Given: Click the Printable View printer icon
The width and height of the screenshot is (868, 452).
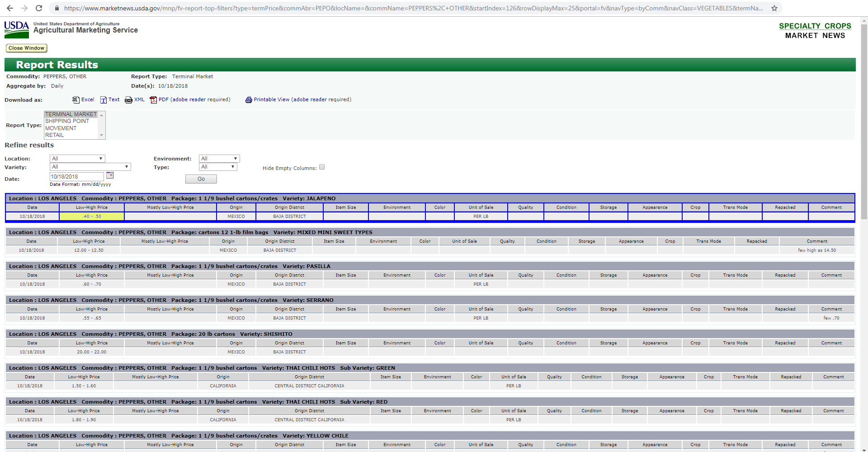Looking at the screenshot, I should [249, 100].
